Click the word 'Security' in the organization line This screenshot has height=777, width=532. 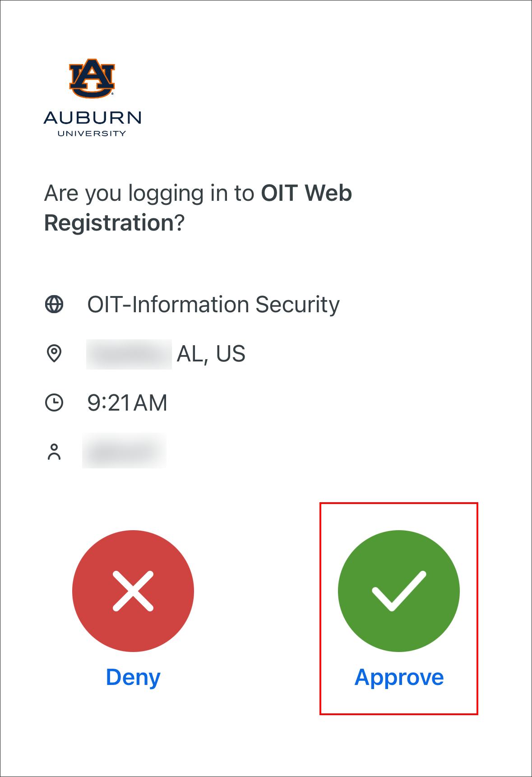coord(297,305)
